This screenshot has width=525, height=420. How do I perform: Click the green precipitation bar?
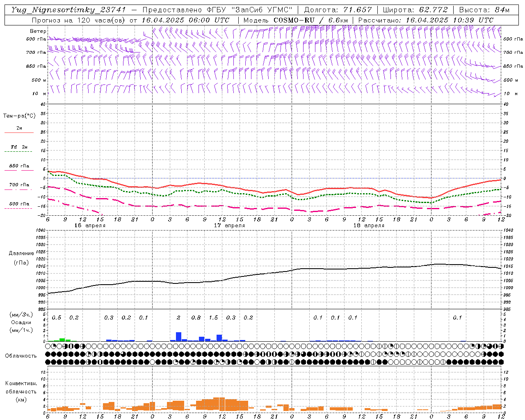click(62, 340)
